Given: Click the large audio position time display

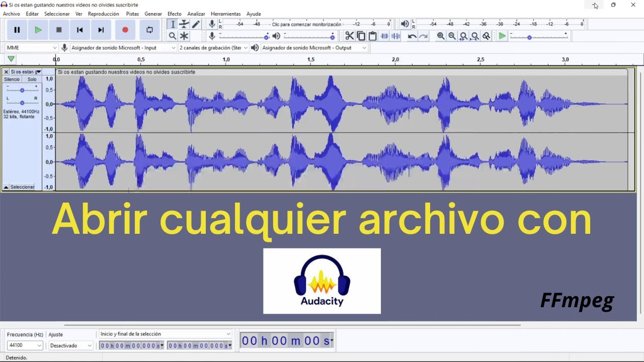Looking at the screenshot, I should [287, 341].
